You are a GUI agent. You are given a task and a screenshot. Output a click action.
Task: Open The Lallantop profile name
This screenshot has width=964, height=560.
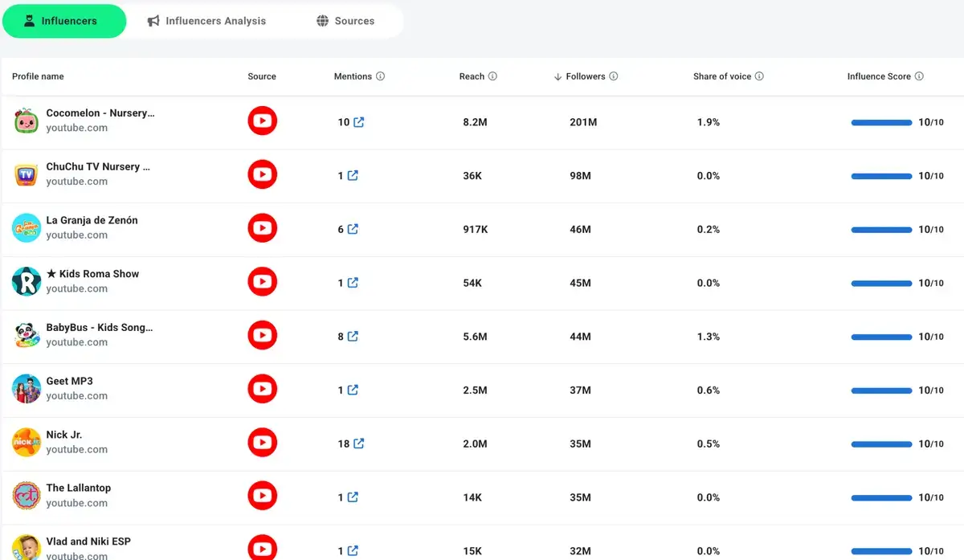(x=79, y=488)
